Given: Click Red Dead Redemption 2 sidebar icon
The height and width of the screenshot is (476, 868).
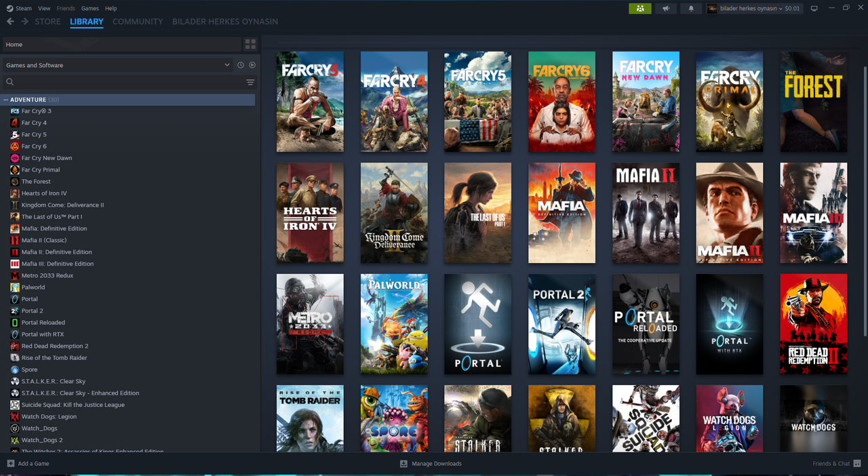Looking at the screenshot, I should [15, 346].
